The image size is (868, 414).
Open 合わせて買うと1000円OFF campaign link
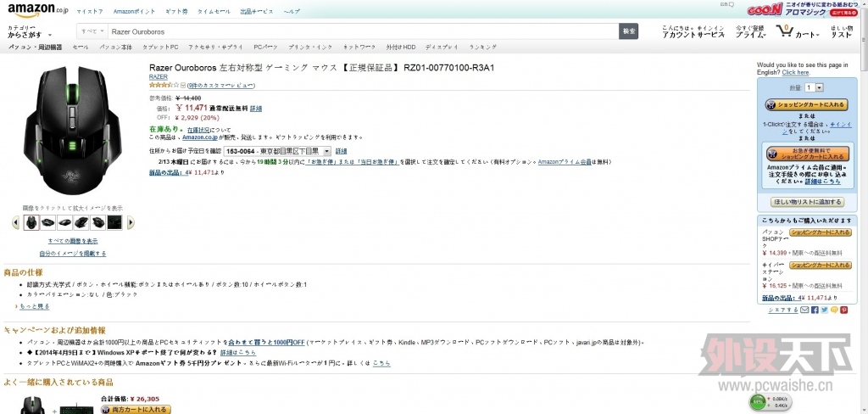[x=267, y=343]
